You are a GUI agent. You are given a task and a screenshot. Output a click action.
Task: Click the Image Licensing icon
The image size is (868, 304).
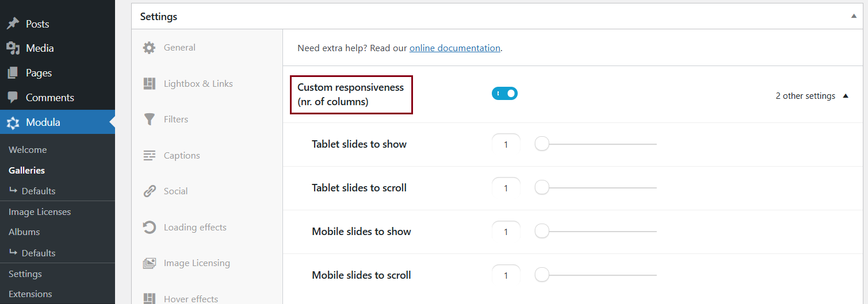click(x=150, y=263)
